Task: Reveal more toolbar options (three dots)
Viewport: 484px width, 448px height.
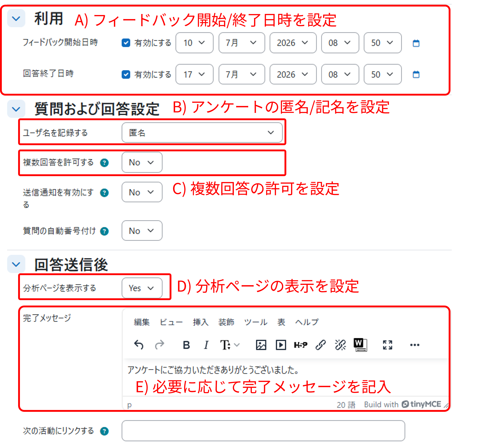Action: 415,345
